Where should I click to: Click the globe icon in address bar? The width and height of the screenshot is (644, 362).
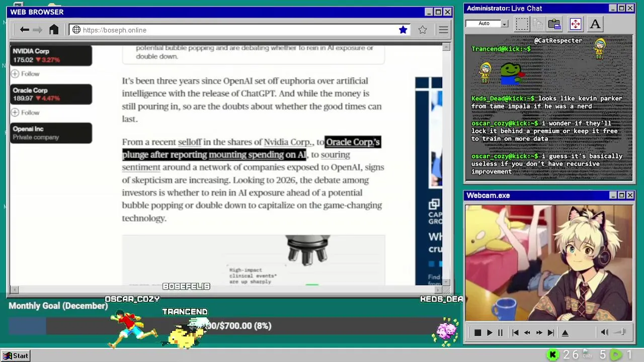76,30
